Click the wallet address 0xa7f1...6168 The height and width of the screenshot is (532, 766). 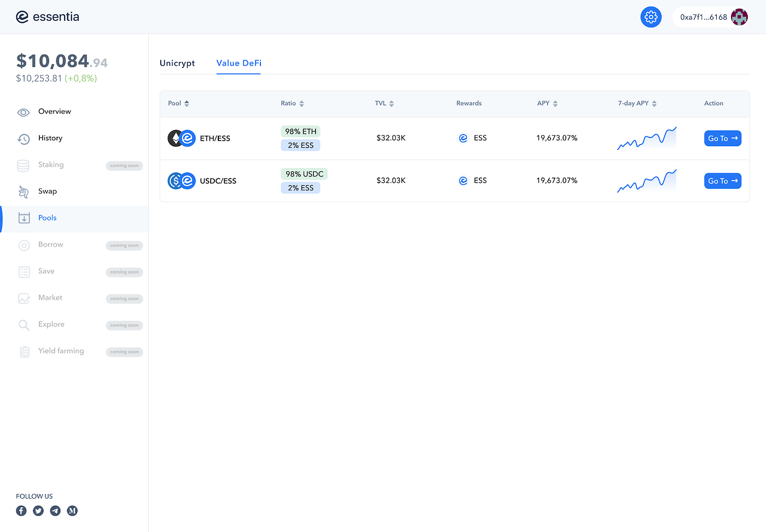pyautogui.click(x=704, y=17)
